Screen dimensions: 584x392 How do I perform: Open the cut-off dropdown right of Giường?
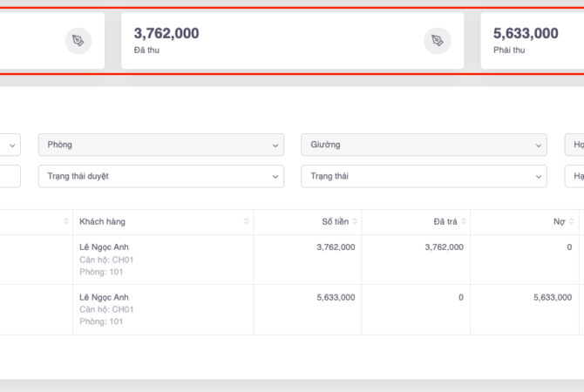click(574, 145)
